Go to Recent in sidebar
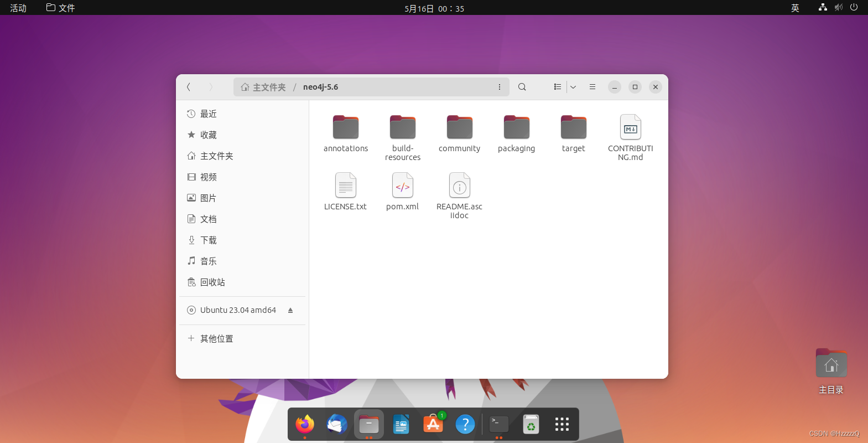Screen dimensions: 868x443 (x=242, y=114)
